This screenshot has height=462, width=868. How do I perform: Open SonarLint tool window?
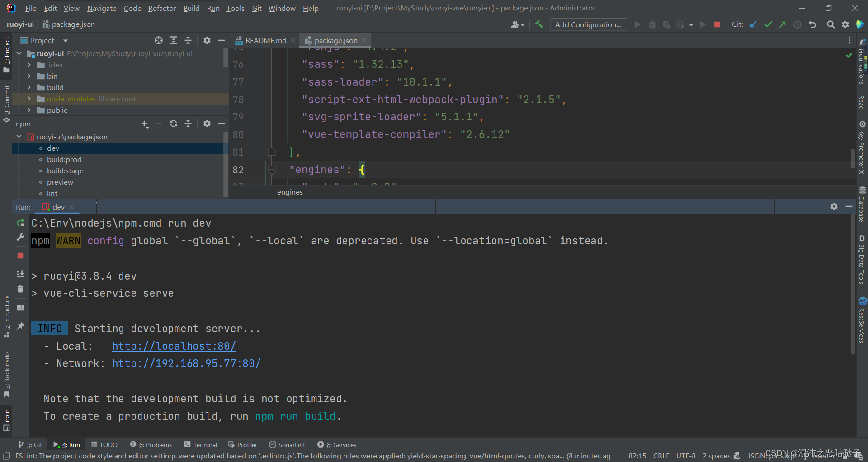pos(287,445)
